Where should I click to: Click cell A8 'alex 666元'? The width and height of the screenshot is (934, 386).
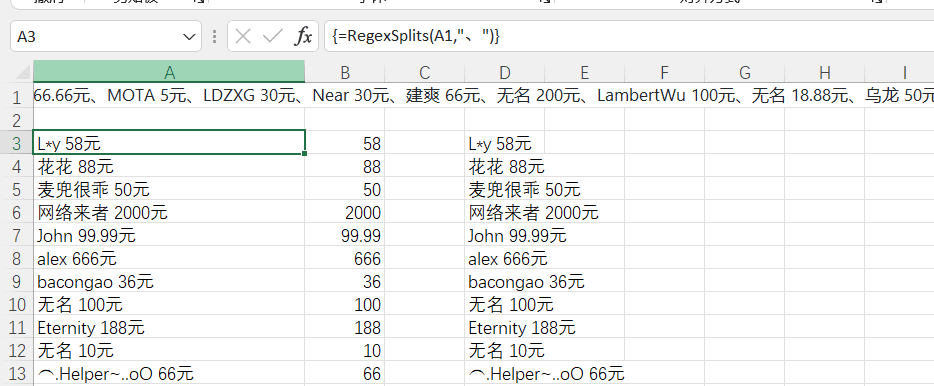[x=169, y=258]
